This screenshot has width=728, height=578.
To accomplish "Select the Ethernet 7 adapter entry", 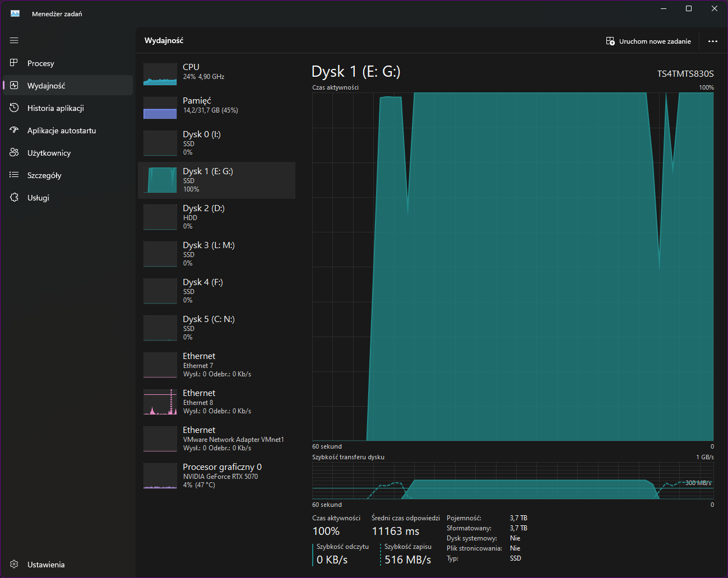I will (x=216, y=365).
